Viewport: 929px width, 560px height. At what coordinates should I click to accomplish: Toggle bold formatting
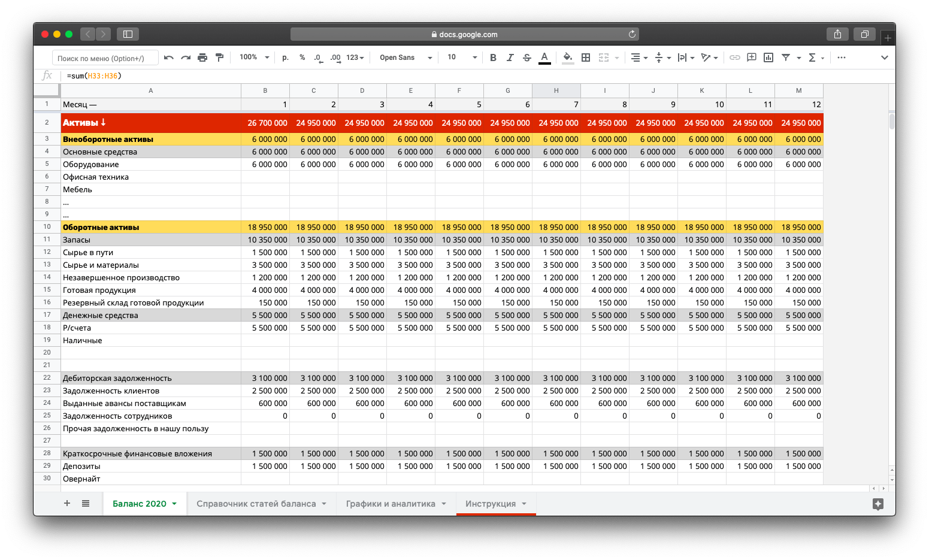pyautogui.click(x=493, y=57)
